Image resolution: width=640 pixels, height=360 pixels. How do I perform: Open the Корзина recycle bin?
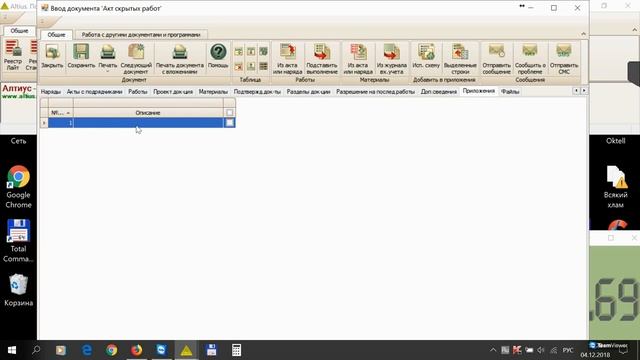tap(18, 290)
